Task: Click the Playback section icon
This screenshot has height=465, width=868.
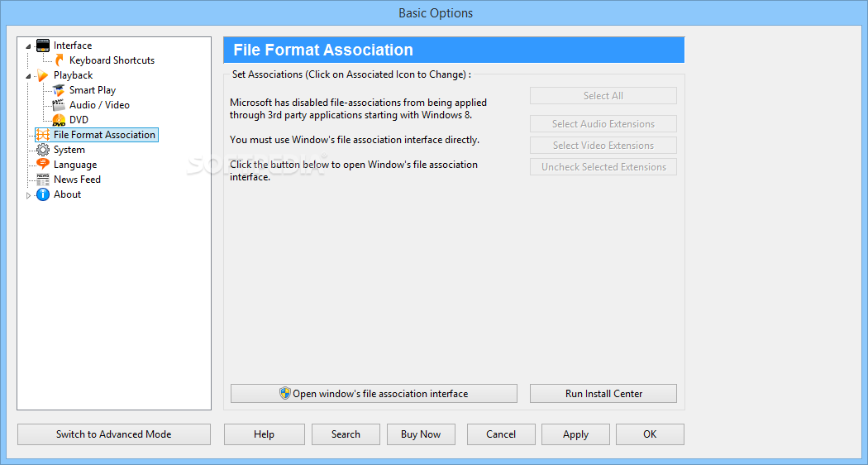Action: pyautogui.click(x=43, y=75)
